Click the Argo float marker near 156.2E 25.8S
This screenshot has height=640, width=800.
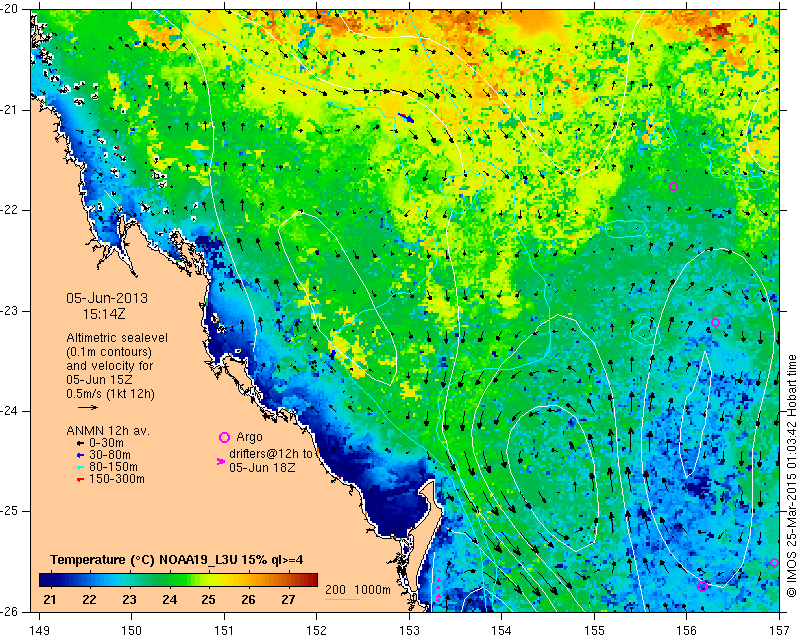pyautogui.click(x=703, y=586)
